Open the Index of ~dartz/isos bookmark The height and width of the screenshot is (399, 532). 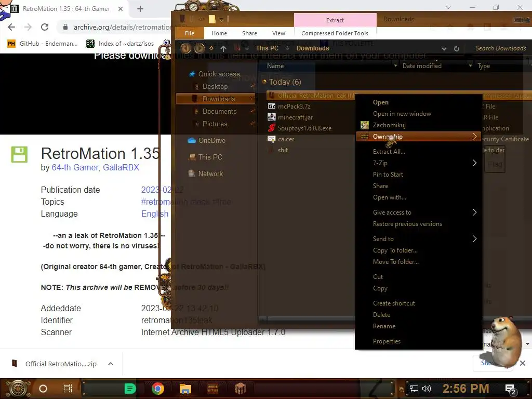pyautogui.click(x=120, y=44)
